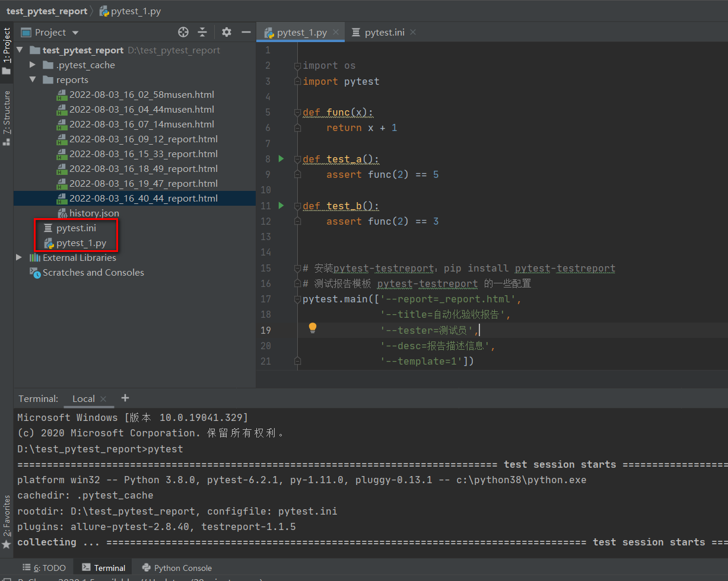
Task: Add a new terminal session with plus icon
Action: click(x=125, y=398)
